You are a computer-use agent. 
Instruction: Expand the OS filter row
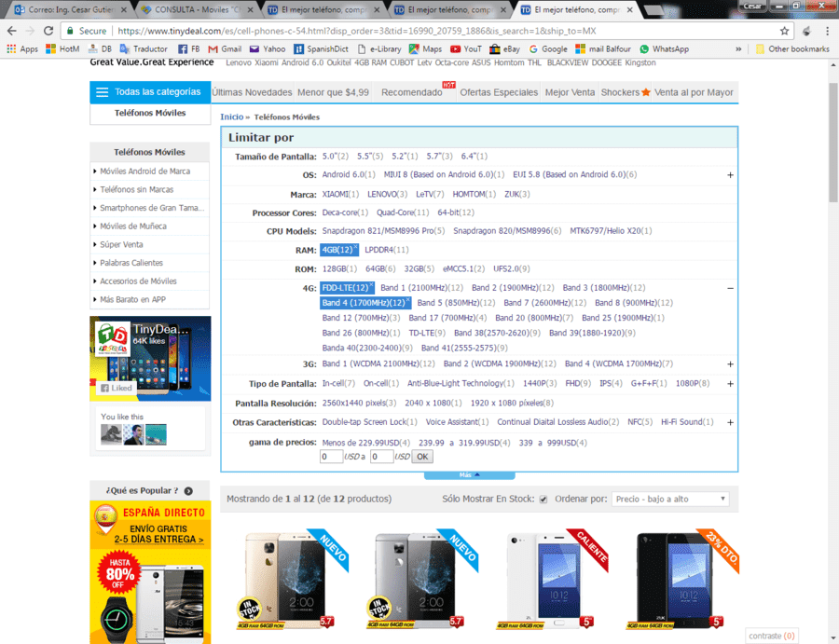(730, 175)
